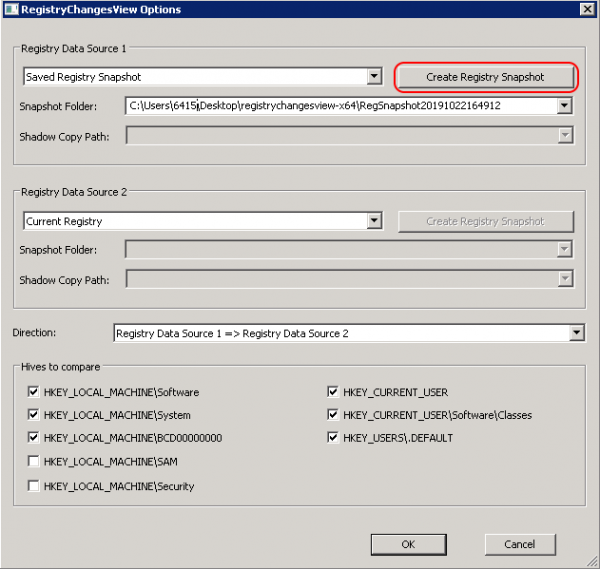Uncheck the HKEY_CURRENT_USER hive
The width and height of the screenshot is (600, 569).
(x=333, y=393)
